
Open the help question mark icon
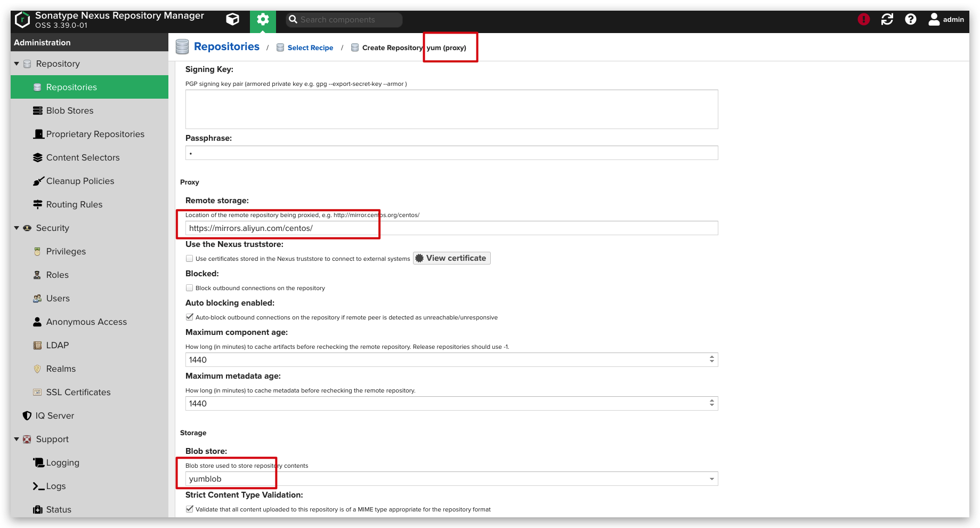coord(911,20)
